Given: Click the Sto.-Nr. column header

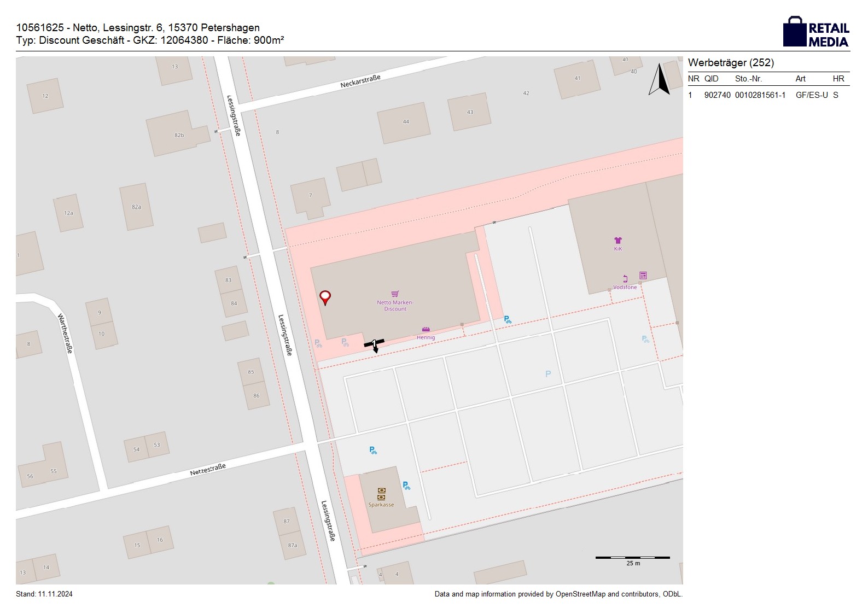Looking at the screenshot, I should pyautogui.click(x=748, y=79).
